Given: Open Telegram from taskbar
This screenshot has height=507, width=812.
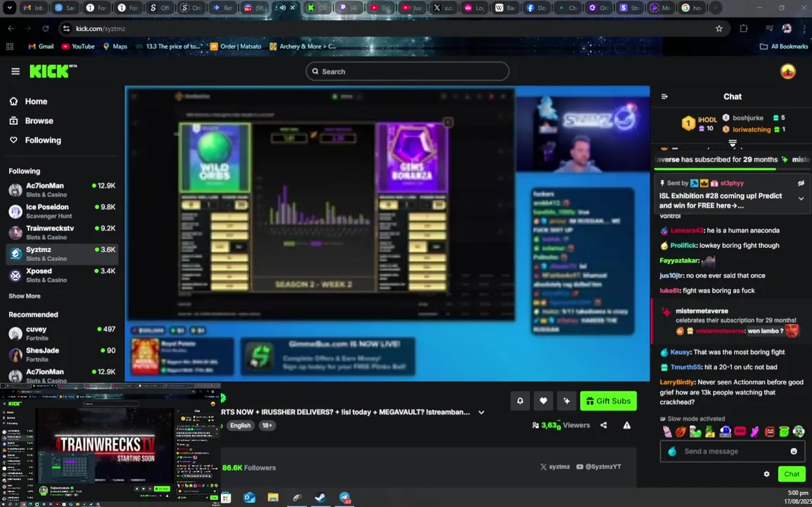Looking at the screenshot, I should [344, 498].
